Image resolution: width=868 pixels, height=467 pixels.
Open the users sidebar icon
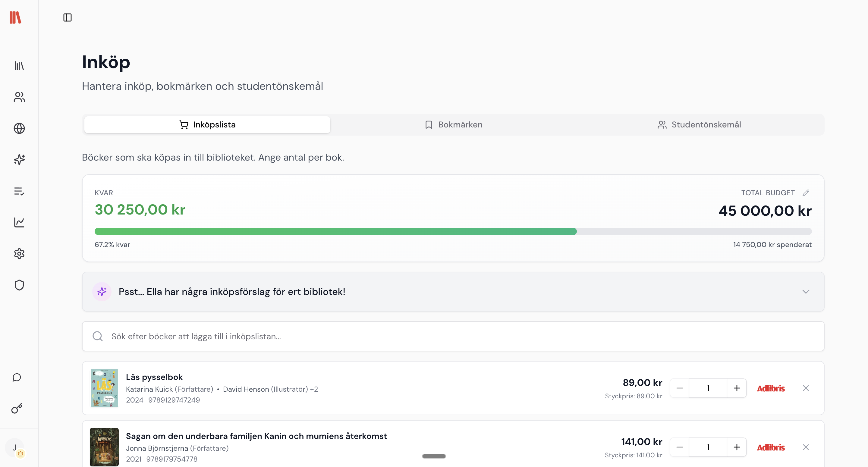[x=19, y=97]
